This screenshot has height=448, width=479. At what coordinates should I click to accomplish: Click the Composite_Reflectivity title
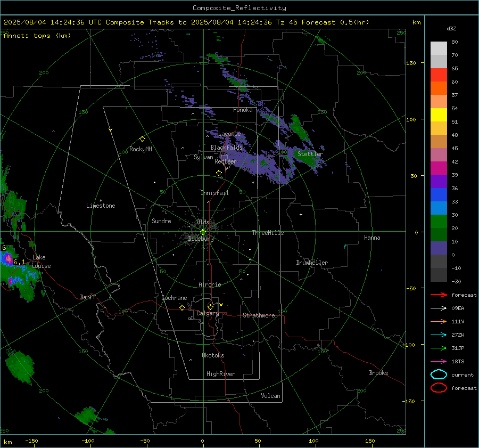(239, 8)
